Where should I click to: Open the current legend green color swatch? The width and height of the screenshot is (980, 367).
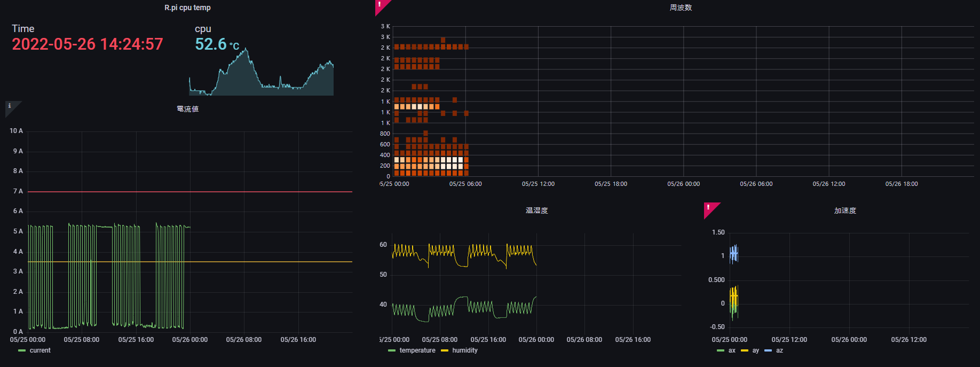[x=22, y=350]
